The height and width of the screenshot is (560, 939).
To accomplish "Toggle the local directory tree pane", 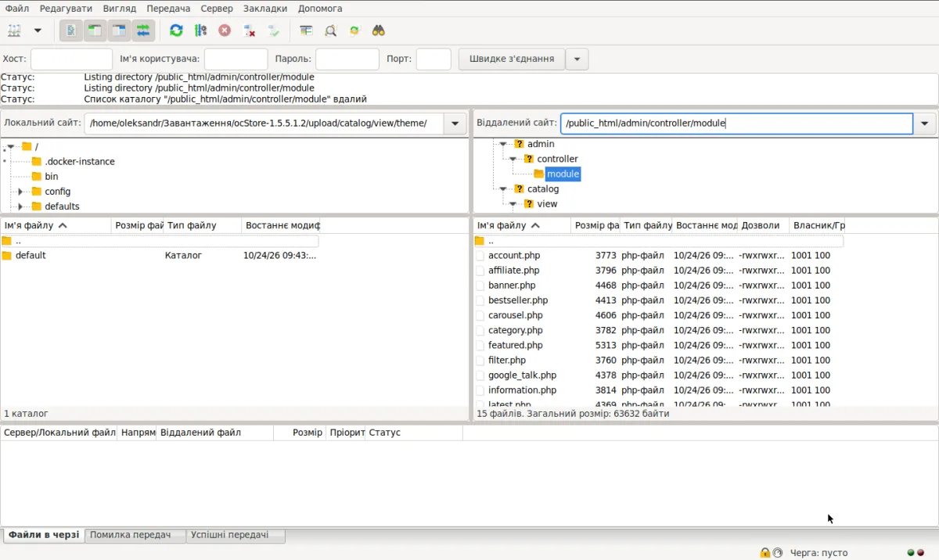I will pos(95,31).
